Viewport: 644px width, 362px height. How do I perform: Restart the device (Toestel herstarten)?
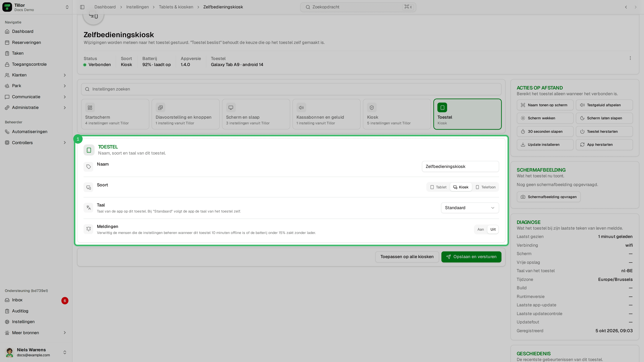(x=604, y=132)
